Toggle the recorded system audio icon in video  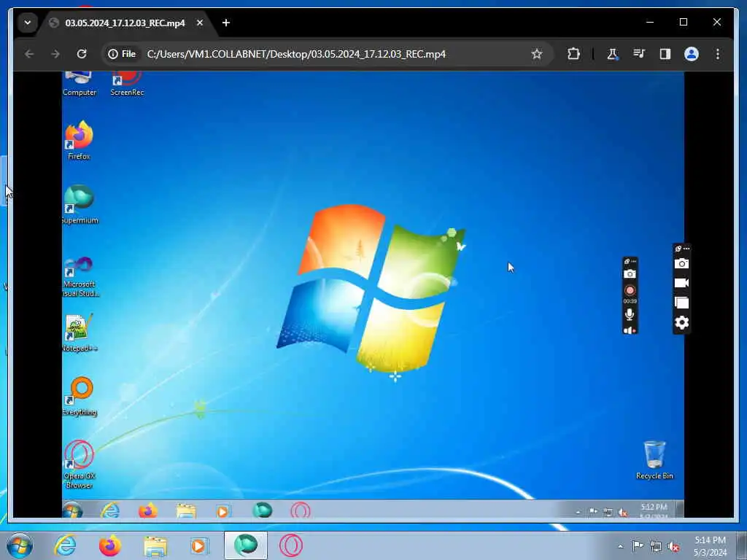(x=630, y=330)
